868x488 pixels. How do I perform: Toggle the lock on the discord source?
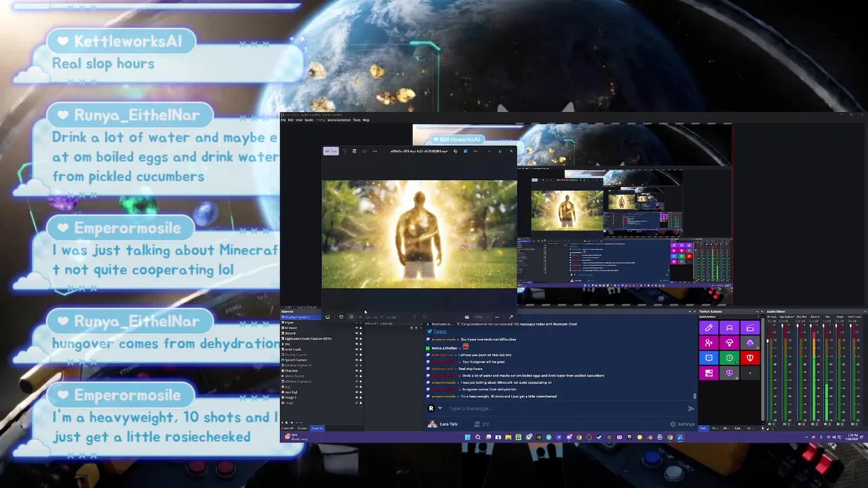click(361, 333)
